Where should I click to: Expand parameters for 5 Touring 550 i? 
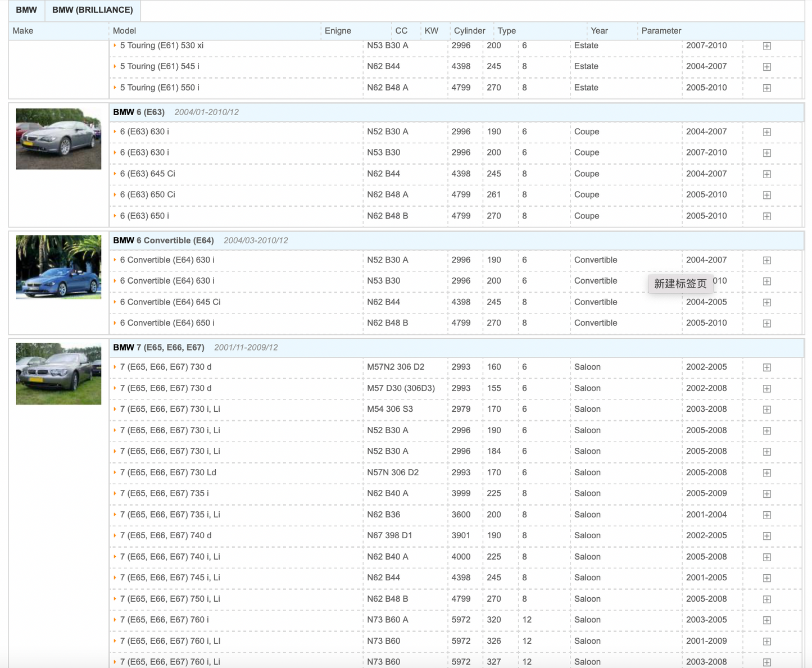pyautogui.click(x=766, y=88)
